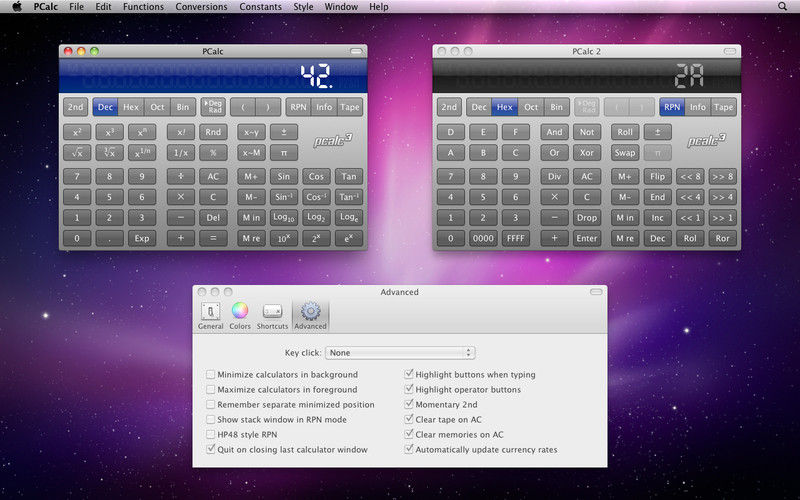Click the 2nd button in PCalc window
This screenshot has height=500, width=800.
tap(76, 107)
